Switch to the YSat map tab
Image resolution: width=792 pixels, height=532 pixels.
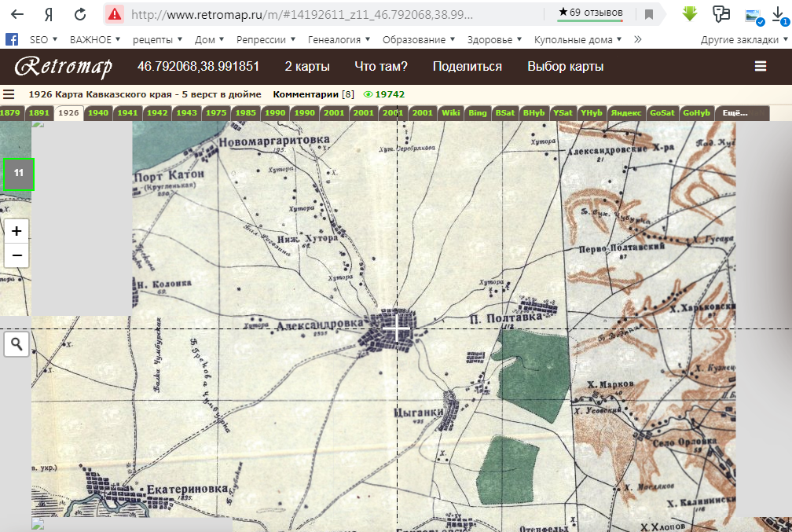563,113
